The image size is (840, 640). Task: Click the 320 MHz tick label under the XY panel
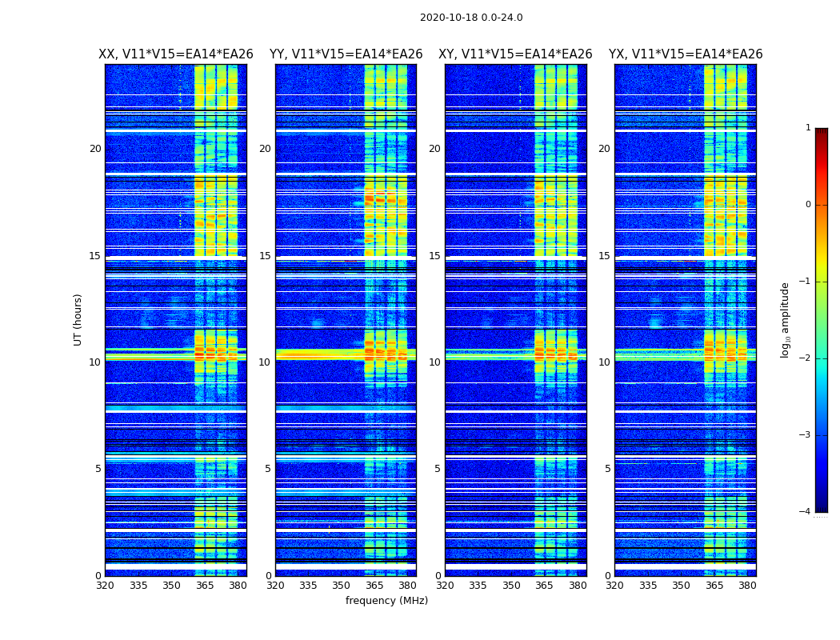click(445, 586)
